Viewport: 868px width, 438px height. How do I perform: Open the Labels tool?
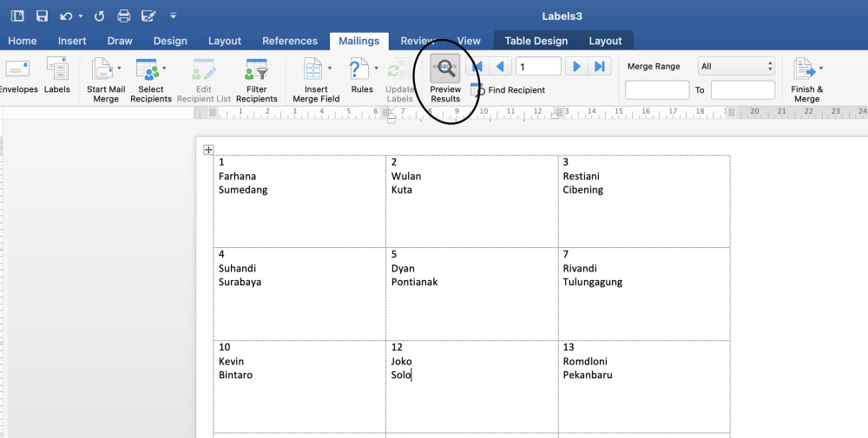click(57, 69)
